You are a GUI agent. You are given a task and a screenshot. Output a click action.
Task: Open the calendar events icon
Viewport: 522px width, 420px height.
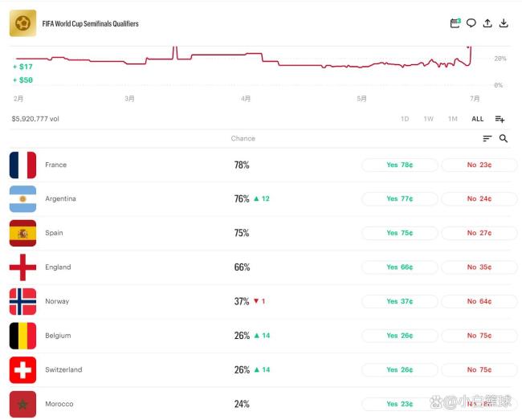click(x=455, y=23)
